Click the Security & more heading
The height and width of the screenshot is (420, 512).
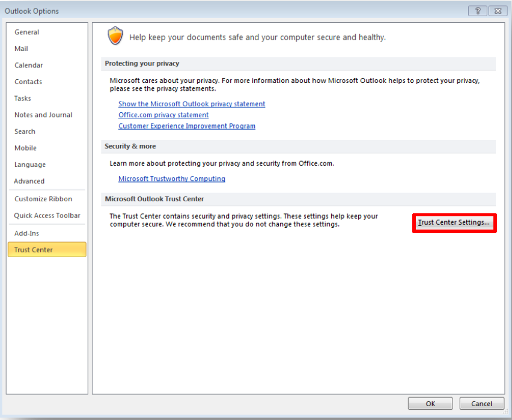130,147
